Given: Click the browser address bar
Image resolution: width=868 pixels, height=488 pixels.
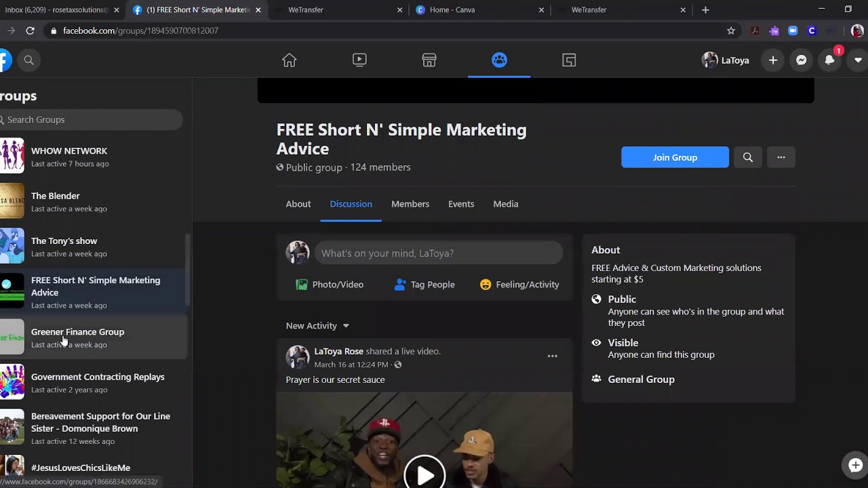Looking at the screenshot, I should (x=387, y=30).
